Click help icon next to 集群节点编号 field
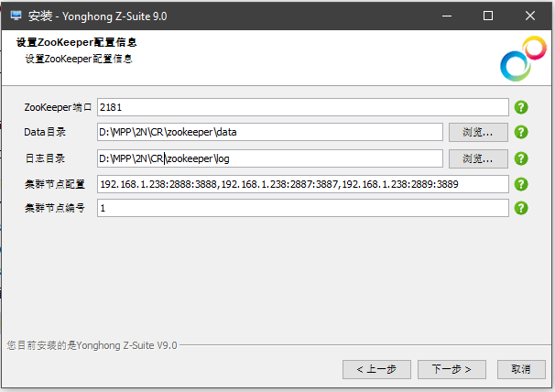Viewport: 555px width, 392px height. (x=521, y=208)
